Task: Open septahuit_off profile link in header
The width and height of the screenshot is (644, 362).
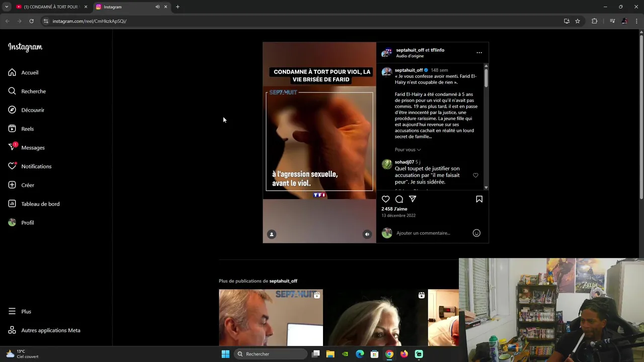Action: click(410, 50)
